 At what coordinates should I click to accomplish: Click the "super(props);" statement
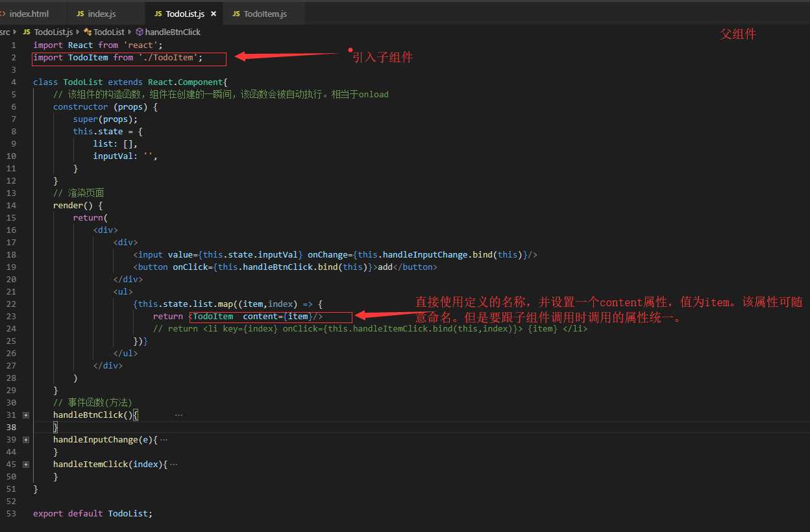105,119
